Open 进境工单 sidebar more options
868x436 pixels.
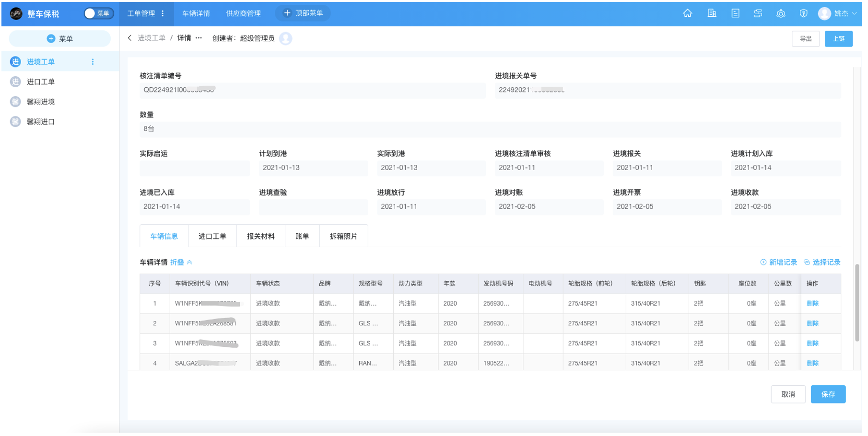coord(93,62)
